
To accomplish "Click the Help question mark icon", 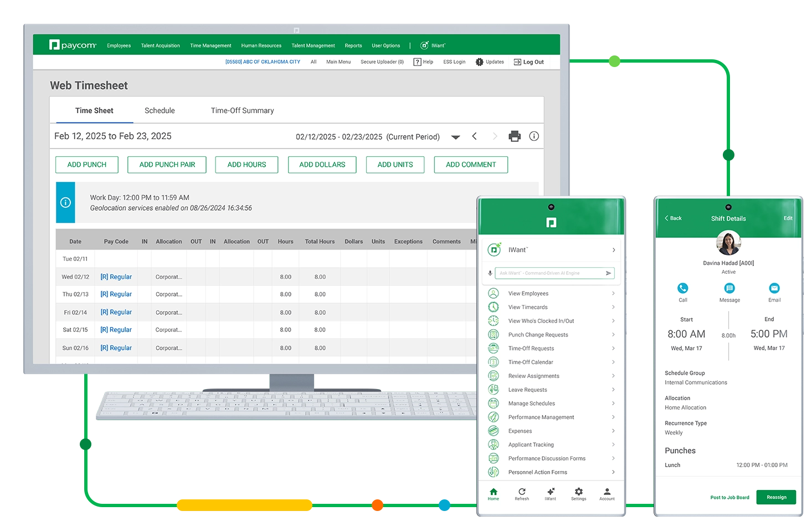I will tap(417, 62).
